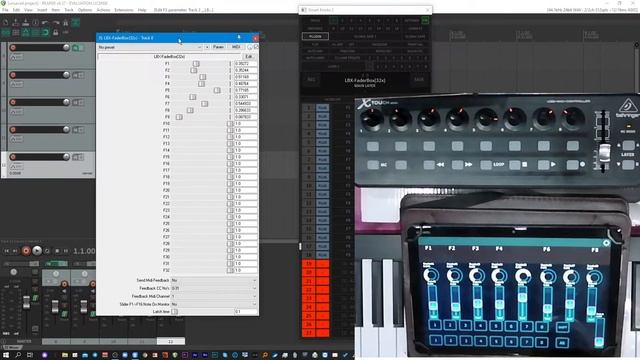Image resolution: width=640 pixels, height=360 pixels.
Task: Click the Open Project toolbar icon
Action: (x=16, y=23)
